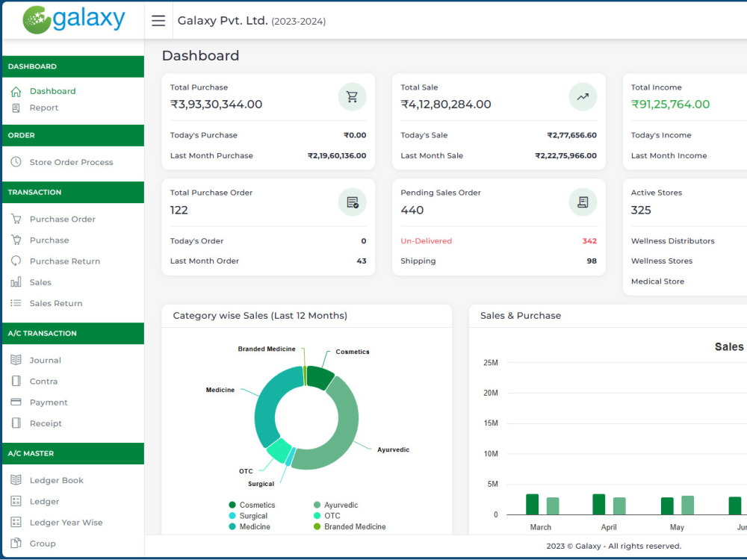Click the Dashboard home icon
The height and width of the screenshot is (560, 747).
point(16,91)
